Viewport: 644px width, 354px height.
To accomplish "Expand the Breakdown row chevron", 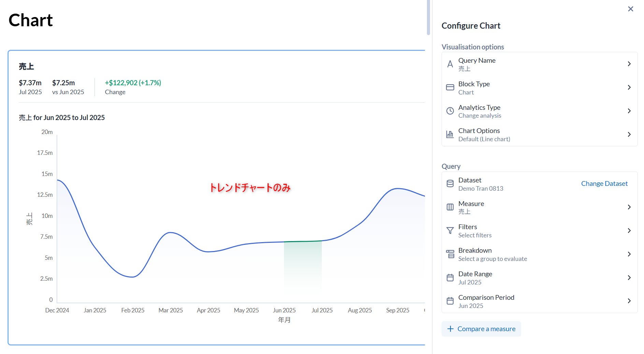I will point(629,254).
